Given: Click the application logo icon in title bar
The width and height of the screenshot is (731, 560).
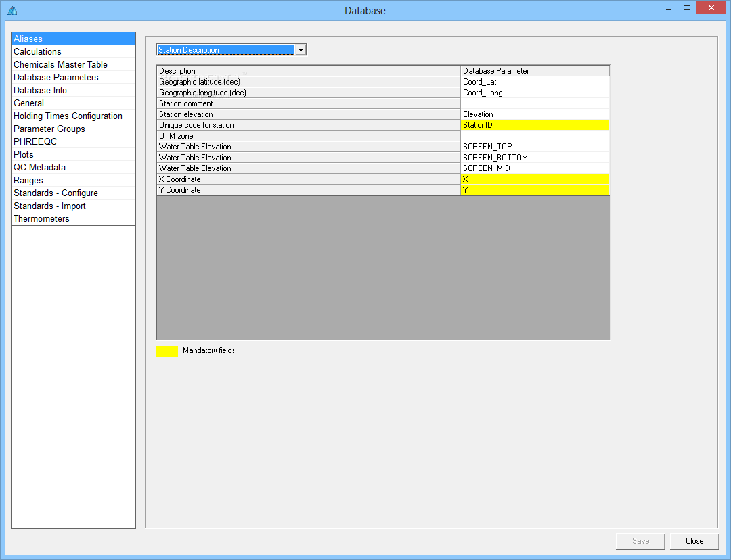Looking at the screenshot, I should point(13,10).
